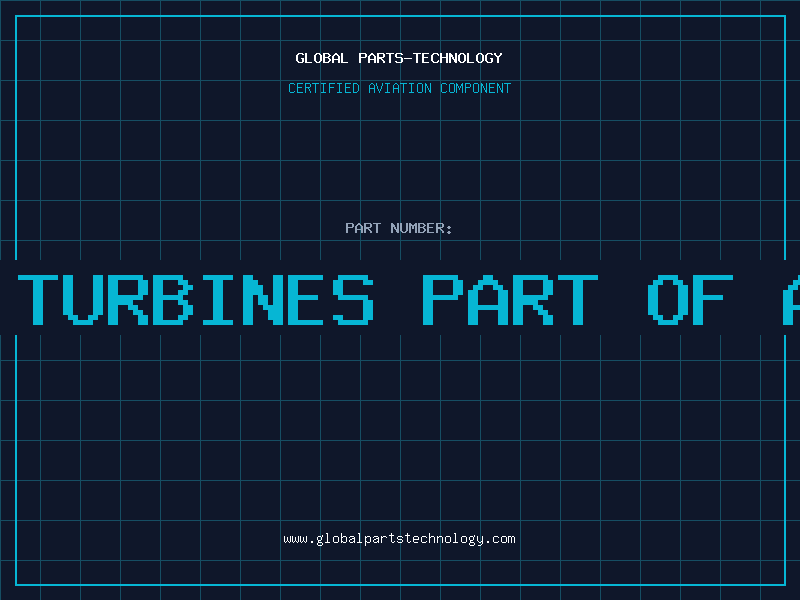The width and height of the screenshot is (800, 600).
Task: Select the CERTIFIED AVIATION COMPONENT subtitle
Action: pyautogui.click(x=399, y=88)
